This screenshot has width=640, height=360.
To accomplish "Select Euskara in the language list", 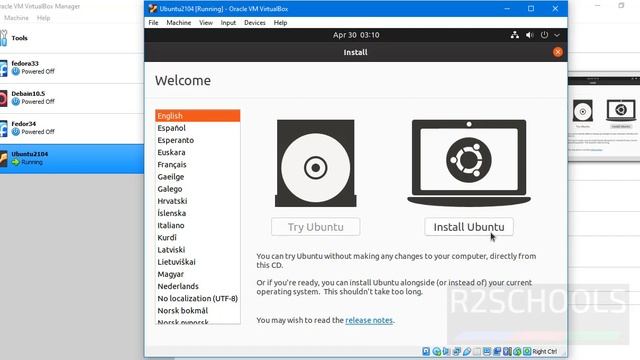I will click(198, 152).
